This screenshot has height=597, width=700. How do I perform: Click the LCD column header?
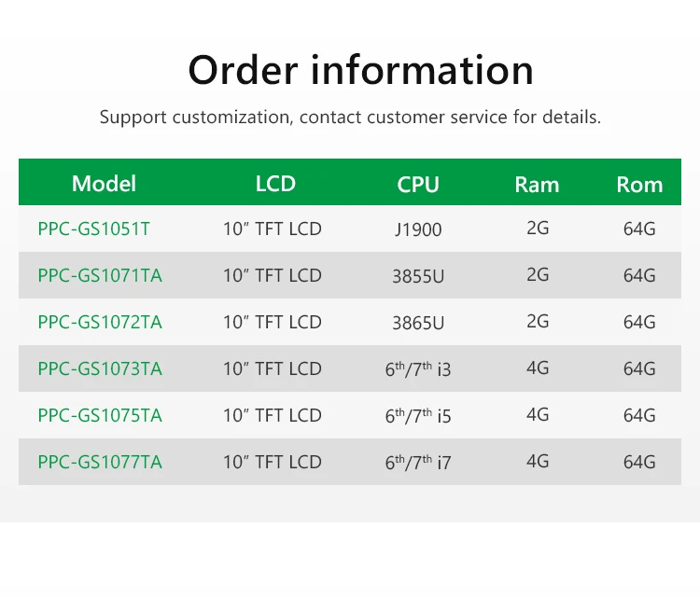pyautogui.click(x=275, y=184)
